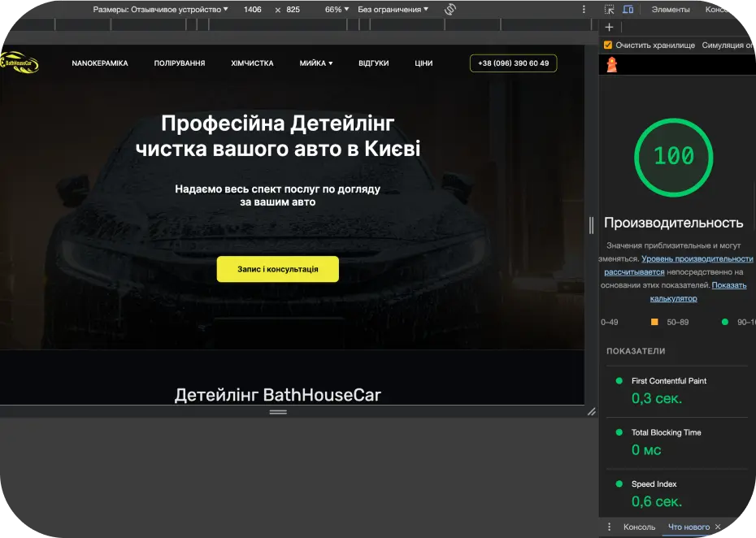Open the device toolbar three-dot menu
This screenshot has height=538, width=756.
(x=584, y=9)
